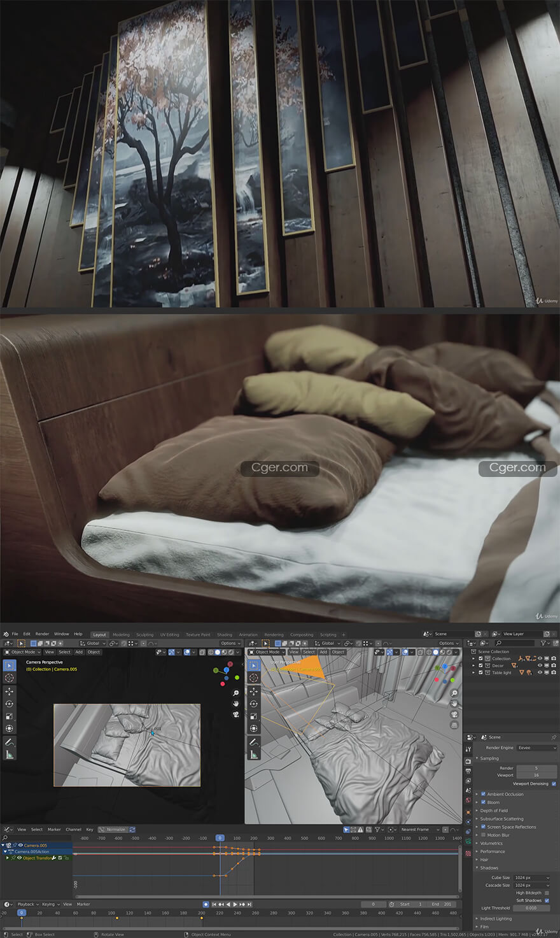
Task: Open the Cube Size dropdown
Action: (x=531, y=878)
